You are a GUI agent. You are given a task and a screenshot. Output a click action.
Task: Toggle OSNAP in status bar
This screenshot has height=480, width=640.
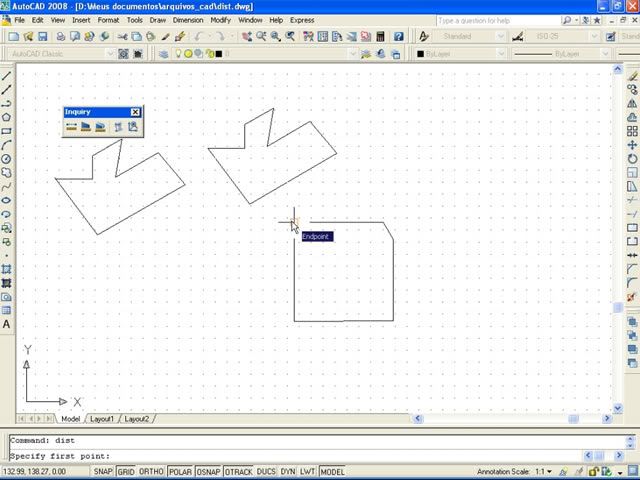[208, 471]
